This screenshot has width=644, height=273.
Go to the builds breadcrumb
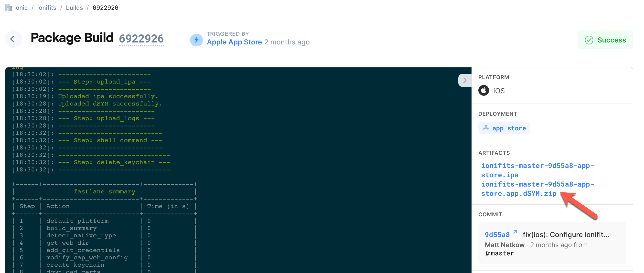(74, 8)
